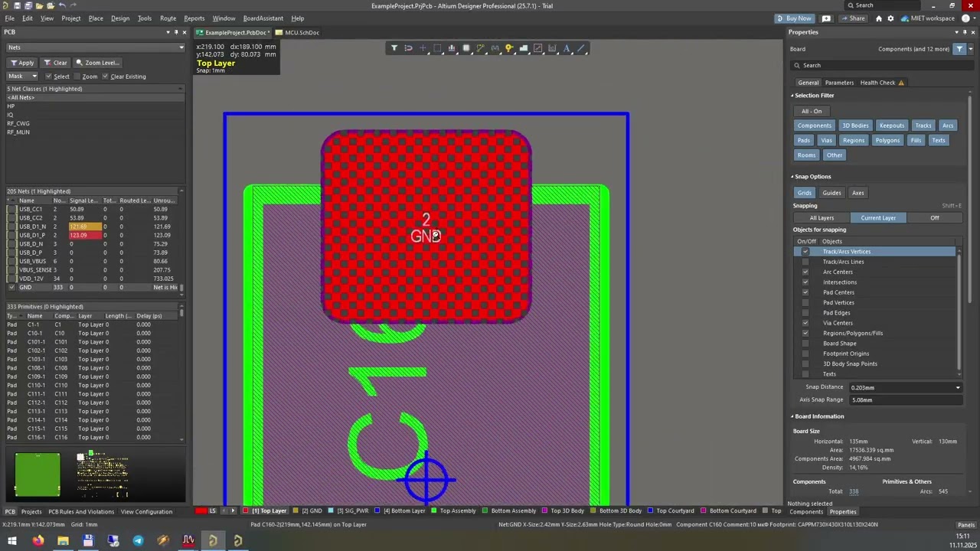Click the redo arrow icon
Image resolution: width=980 pixels, height=551 pixels.
pos(74,5)
